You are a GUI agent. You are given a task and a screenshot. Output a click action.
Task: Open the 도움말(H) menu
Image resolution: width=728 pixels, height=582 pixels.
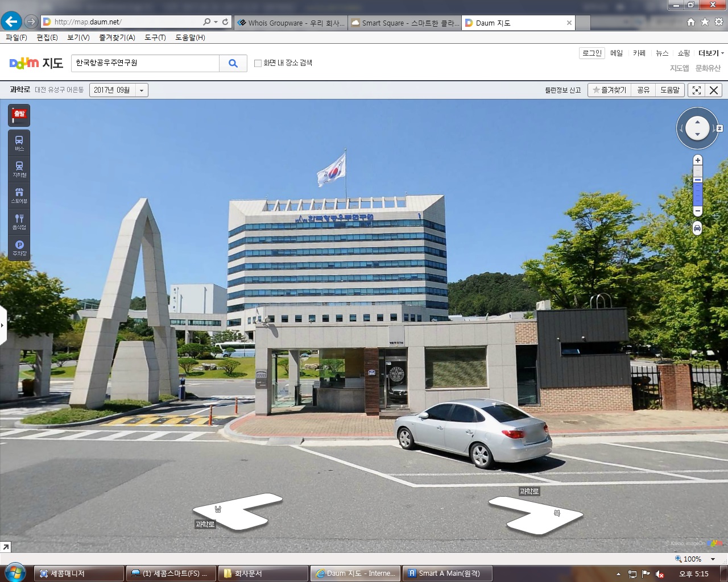pos(190,38)
